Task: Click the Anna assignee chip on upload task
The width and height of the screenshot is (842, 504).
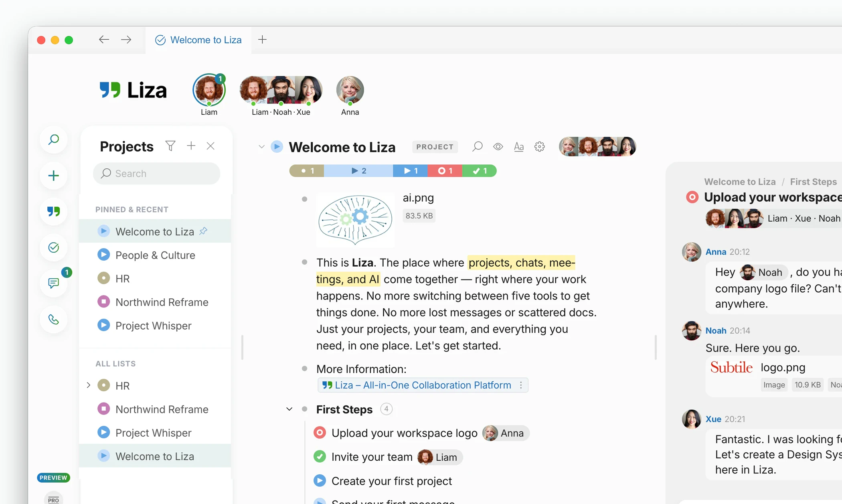Action: pyautogui.click(x=505, y=433)
